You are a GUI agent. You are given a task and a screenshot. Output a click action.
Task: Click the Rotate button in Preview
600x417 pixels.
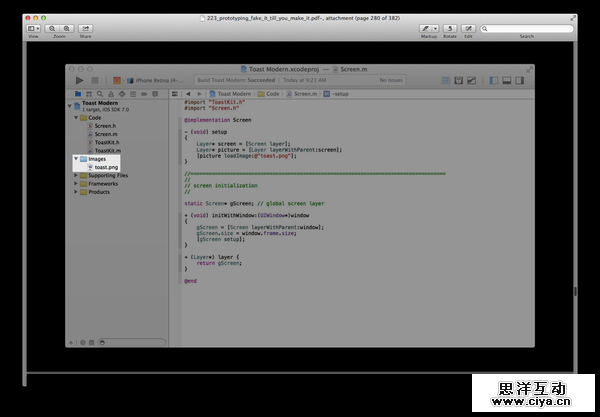click(x=451, y=28)
